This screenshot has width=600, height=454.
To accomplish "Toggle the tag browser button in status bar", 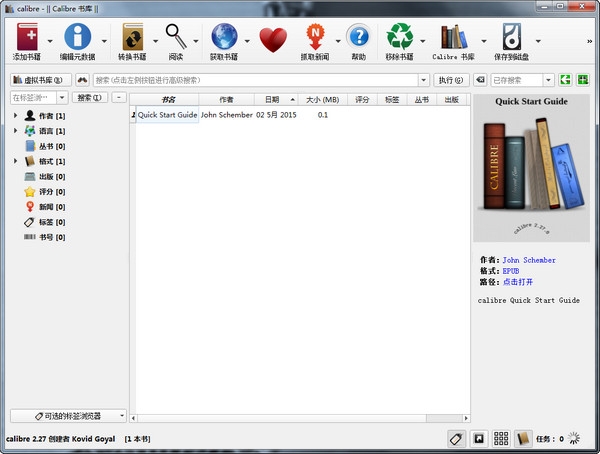I will 455,438.
